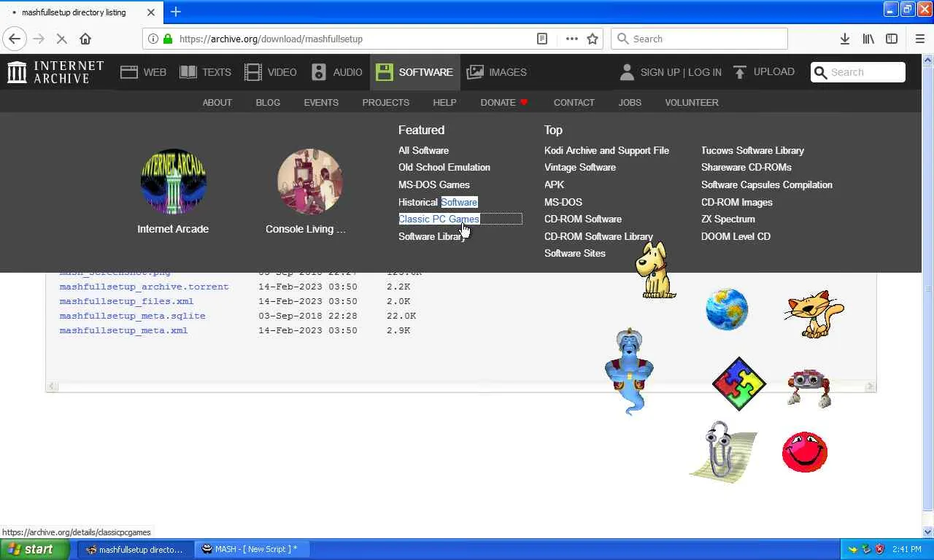This screenshot has width=934, height=560.
Task: Open the mashfullsetup_meta.xml file
Action: tap(124, 330)
